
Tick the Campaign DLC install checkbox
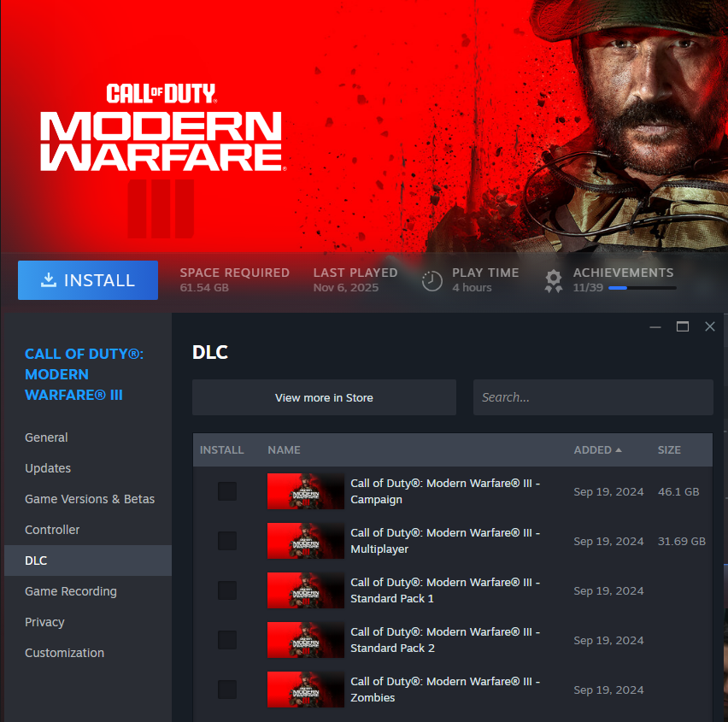(x=227, y=491)
